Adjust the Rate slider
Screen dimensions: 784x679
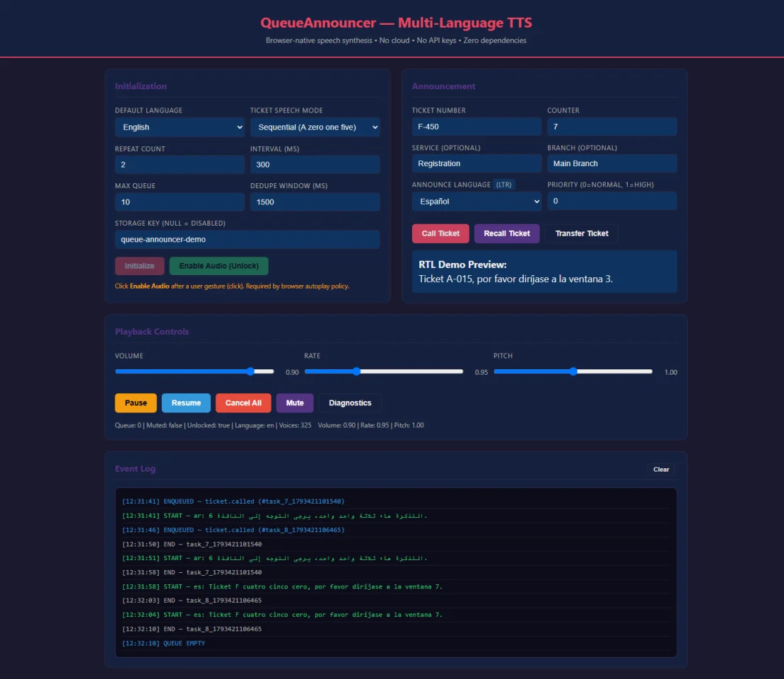384,371
